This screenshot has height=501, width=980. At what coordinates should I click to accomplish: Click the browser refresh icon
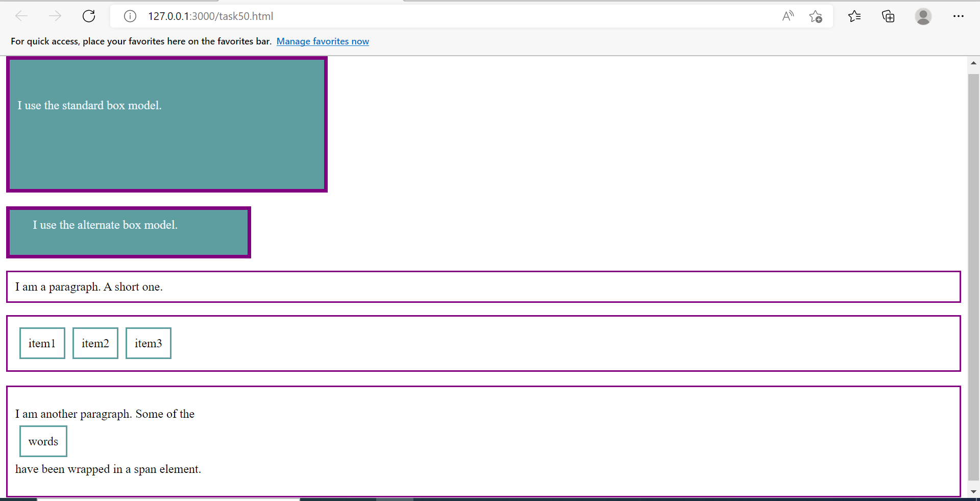(89, 16)
